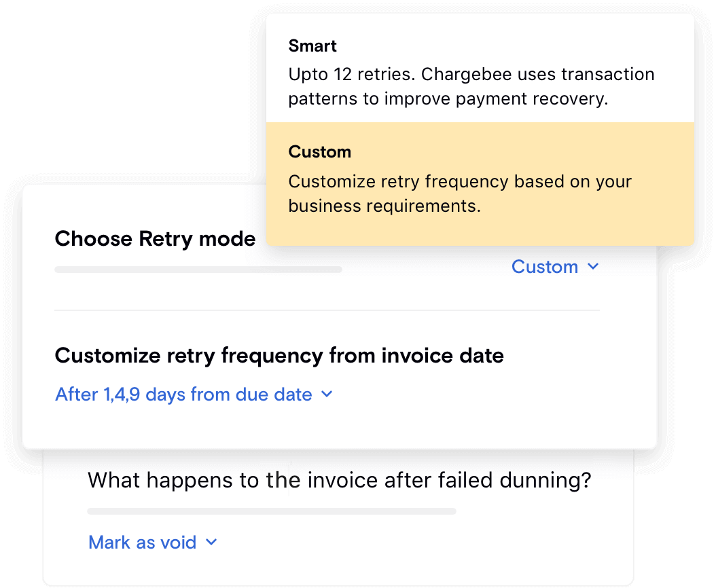Expand the After 1,4,9 days from due date selector
The height and width of the screenshot is (588, 716).
(x=194, y=394)
